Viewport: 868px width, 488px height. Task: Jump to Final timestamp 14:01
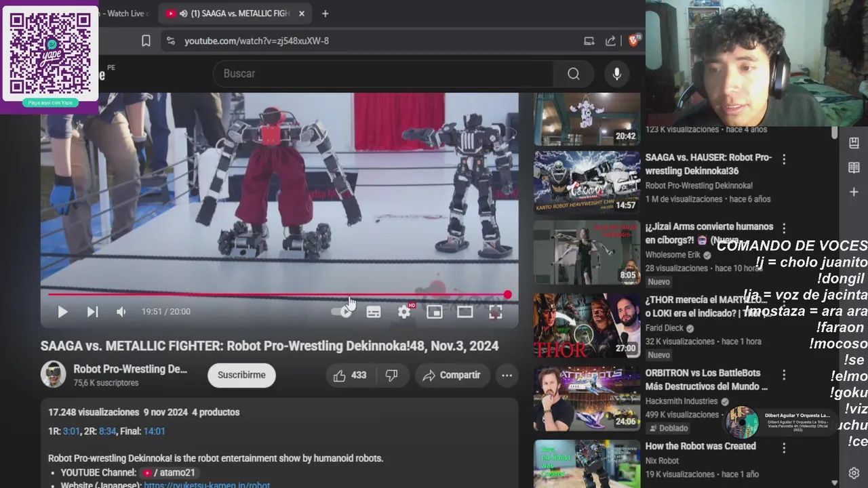[x=155, y=431]
